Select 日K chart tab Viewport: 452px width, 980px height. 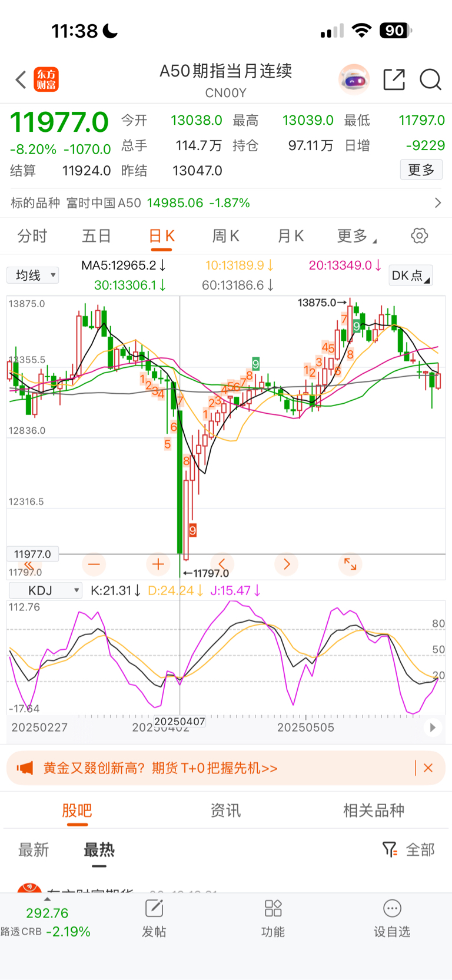click(162, 236)
